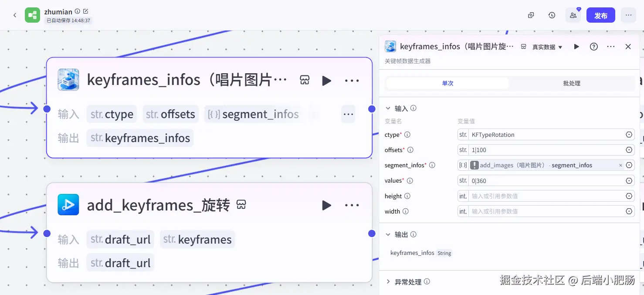The width and height of the screenshot is (644, 295).
Task: Click debug icon in side panel header
Action: [x=524, y=47]
